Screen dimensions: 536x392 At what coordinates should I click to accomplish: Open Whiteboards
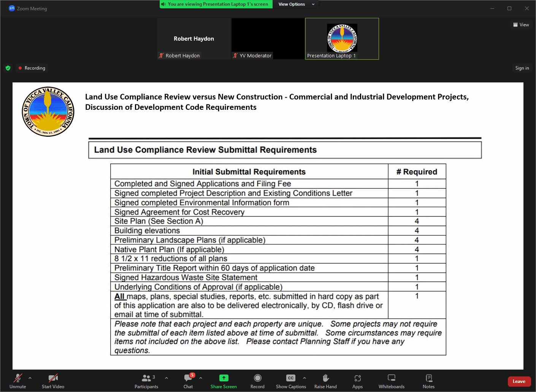392,381
